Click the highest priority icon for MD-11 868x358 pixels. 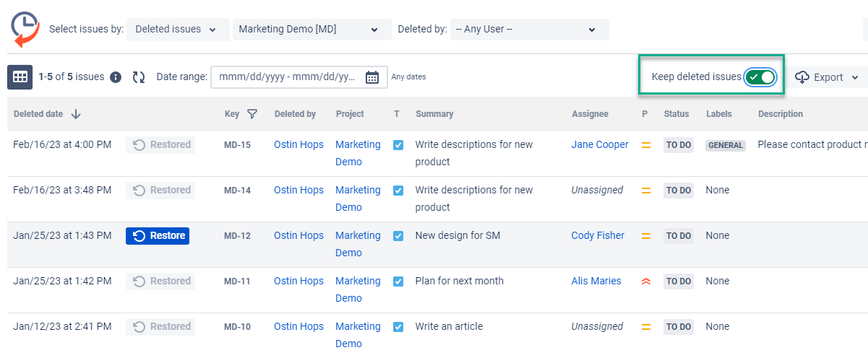[646, 281]
